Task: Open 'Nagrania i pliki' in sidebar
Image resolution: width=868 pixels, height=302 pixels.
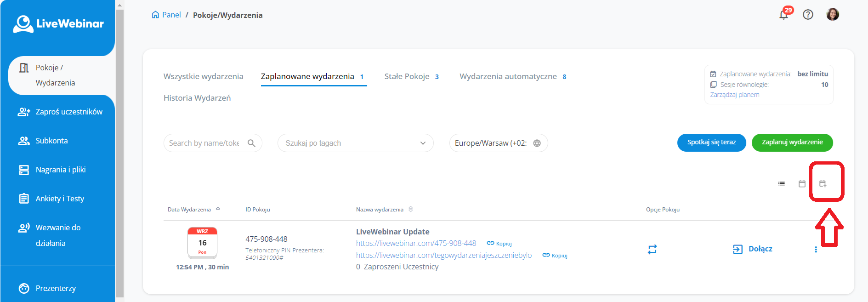Action: (x=61, y=170)
